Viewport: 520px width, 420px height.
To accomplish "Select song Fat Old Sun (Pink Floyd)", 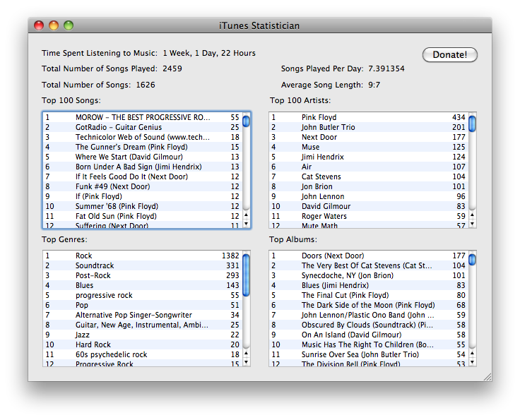I will pos(143,216).
